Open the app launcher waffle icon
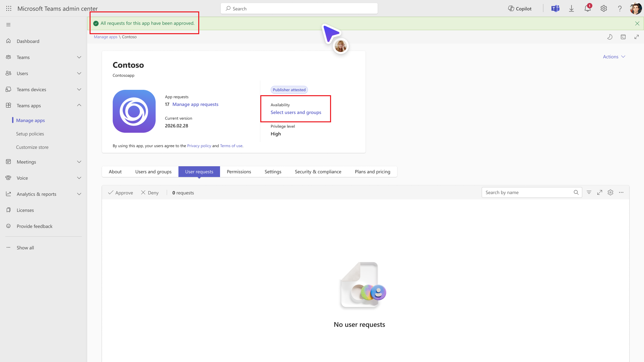The image size is (644, 362). (9, 9)
